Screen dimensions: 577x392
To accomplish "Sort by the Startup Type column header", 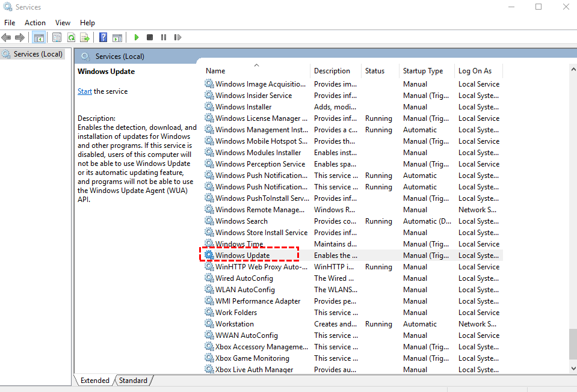I will (x=422, y=71).
